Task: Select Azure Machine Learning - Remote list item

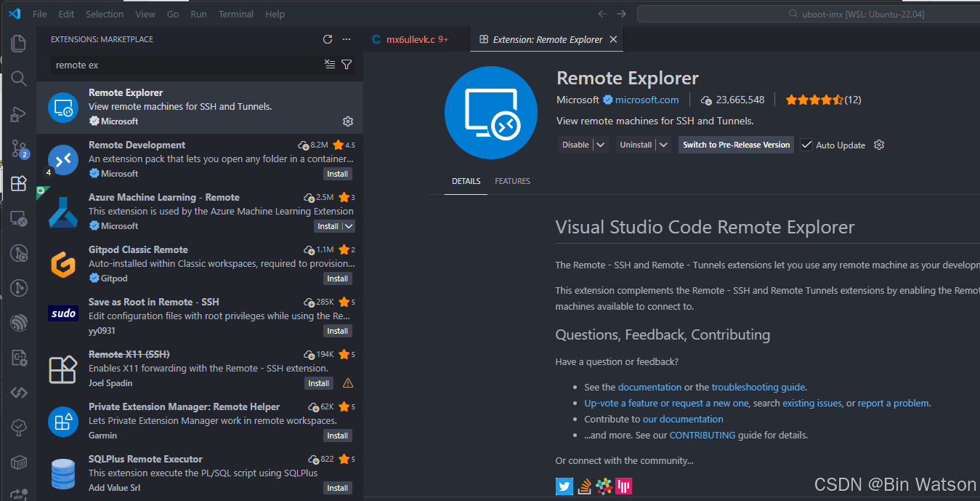Action: [200, 212]
